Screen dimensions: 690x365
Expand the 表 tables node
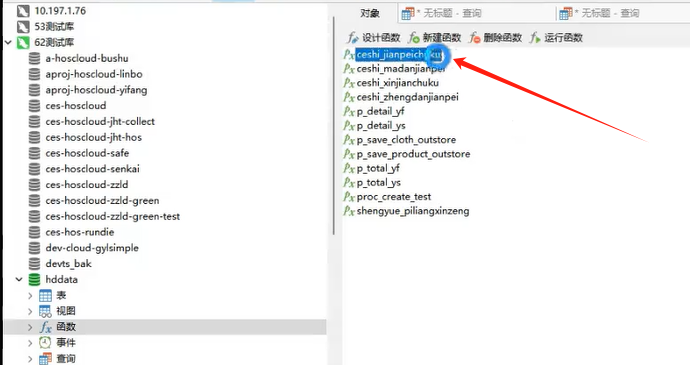30,295
